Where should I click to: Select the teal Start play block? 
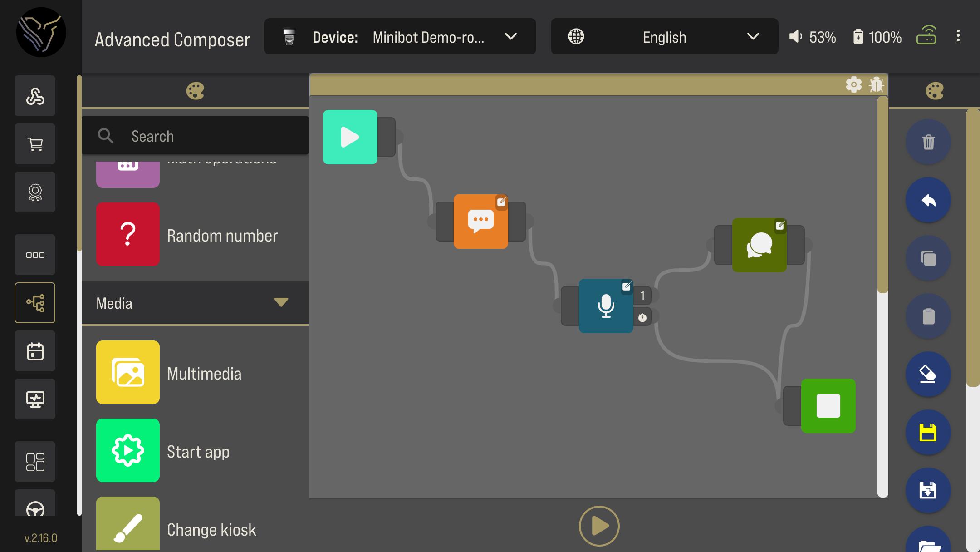click(350, 137)
